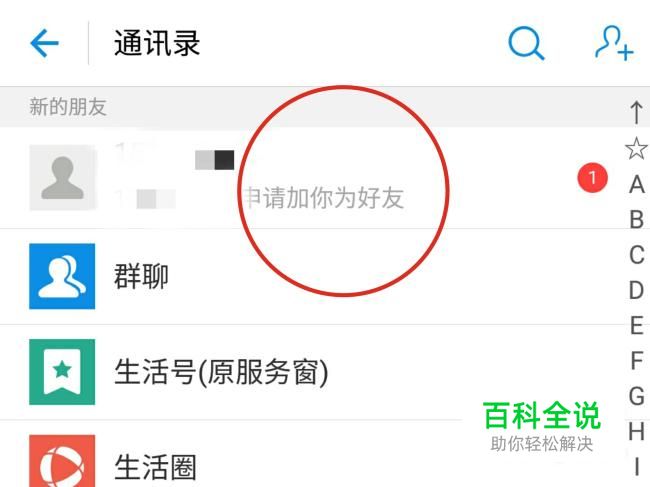Select the 群聊 list entry

coord(307,276)
